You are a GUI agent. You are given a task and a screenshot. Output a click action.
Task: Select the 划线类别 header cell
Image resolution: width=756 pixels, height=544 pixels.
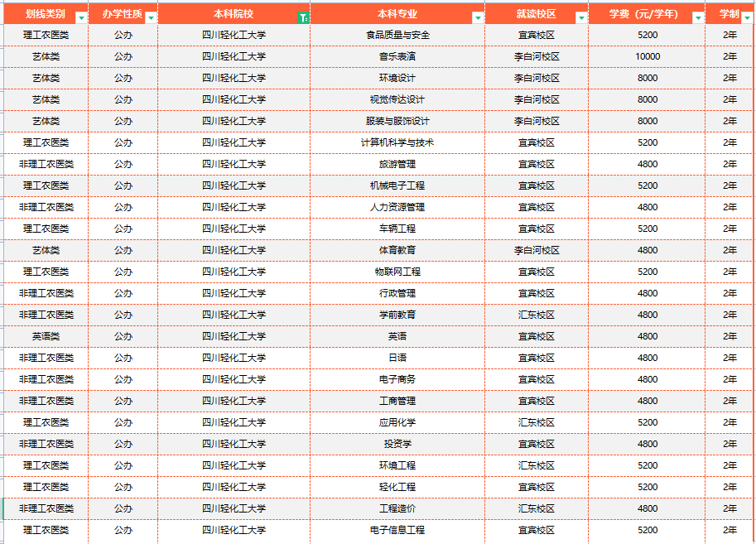(46, 14)
